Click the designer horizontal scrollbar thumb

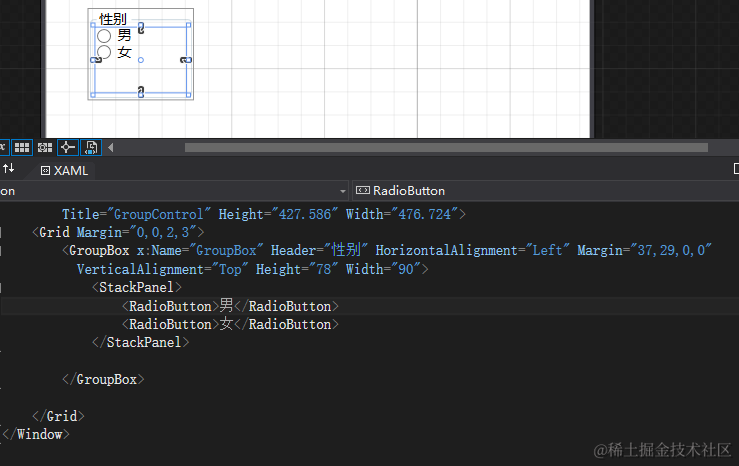tap(446, 147)
